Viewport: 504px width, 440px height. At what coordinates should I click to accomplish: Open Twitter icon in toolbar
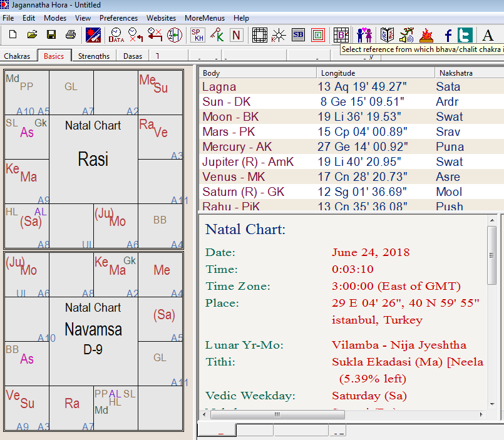coord(465,34)
